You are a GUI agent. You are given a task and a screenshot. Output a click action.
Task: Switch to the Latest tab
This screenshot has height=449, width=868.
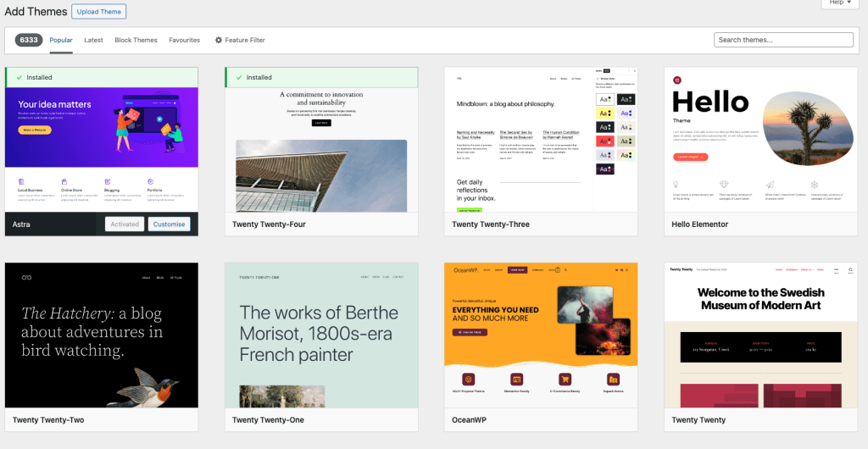[93, 40]
